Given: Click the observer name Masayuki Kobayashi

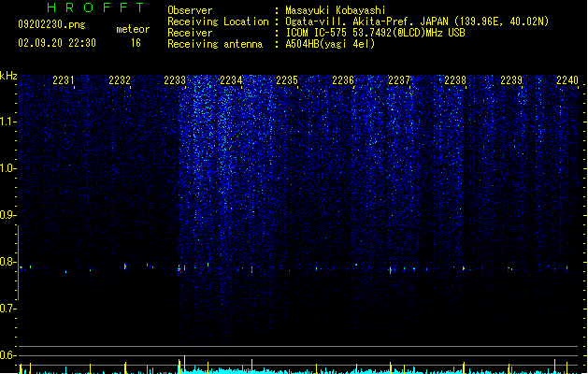Looking at the screenshot, I should (336, 10).
